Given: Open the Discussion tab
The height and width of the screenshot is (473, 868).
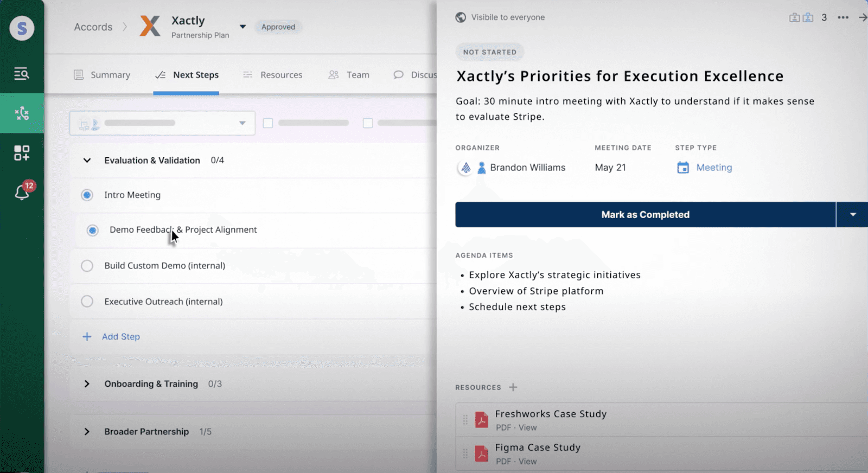Looking at the screenshot, I should point(415,75).
